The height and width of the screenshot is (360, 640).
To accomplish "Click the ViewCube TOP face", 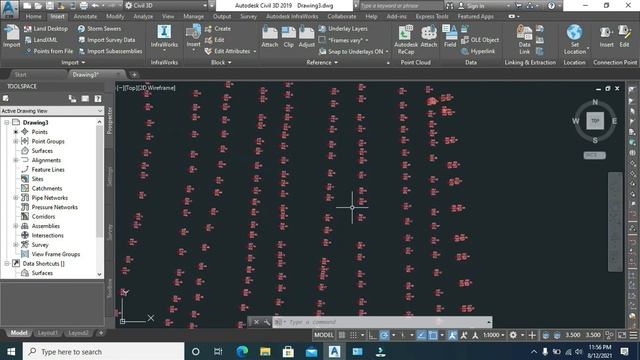I will [x=595, y=121].
